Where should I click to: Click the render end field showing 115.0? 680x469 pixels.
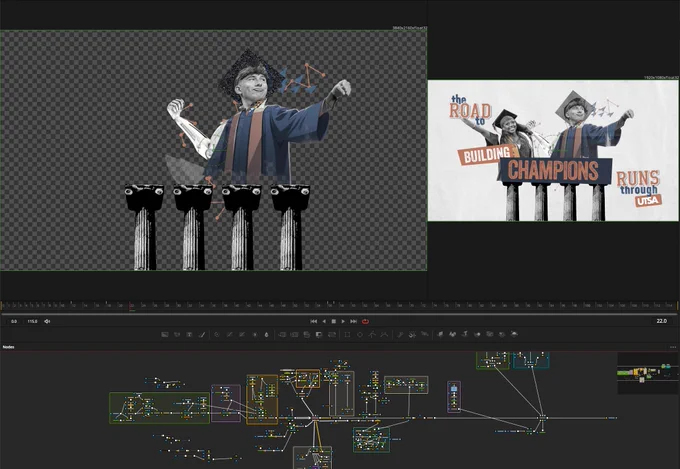[x=33, y=321]
